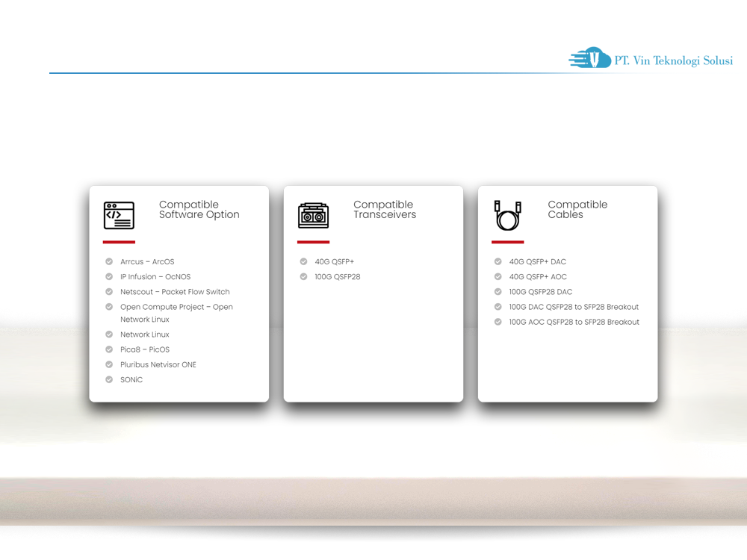Open the Pluribus Netvisor ONE entry
The image size is (747, 560).
click(158, 364)
